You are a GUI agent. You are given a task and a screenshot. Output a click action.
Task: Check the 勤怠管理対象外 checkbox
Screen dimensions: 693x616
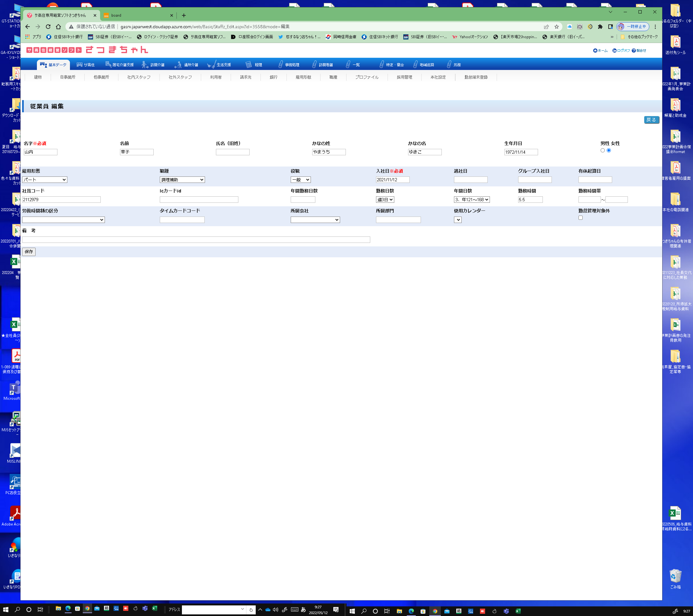tap(580, 218)
